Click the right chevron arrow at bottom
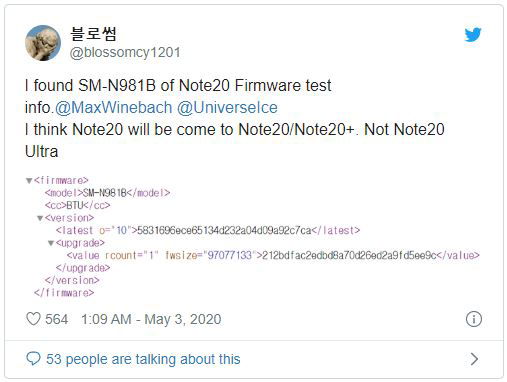This screenshot has width=507, height=382. (x=474, y=359)
